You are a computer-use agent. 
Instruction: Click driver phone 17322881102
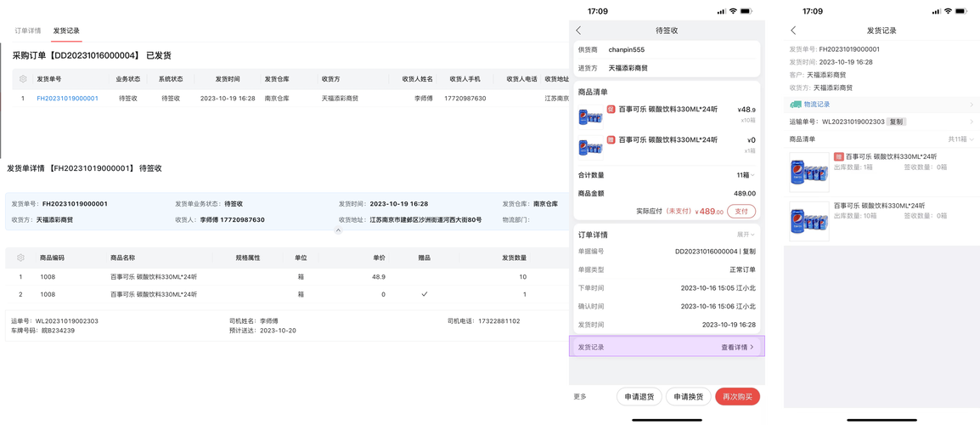(498, 321)
